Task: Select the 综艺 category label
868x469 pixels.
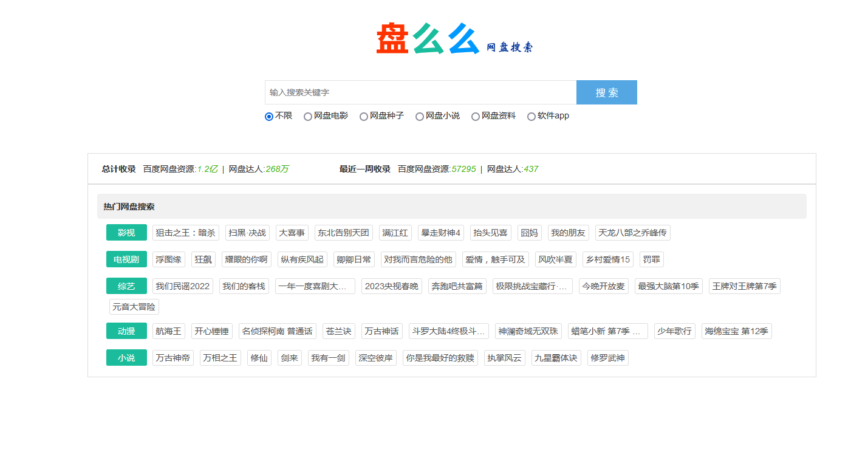Action: tap(126, 286)
